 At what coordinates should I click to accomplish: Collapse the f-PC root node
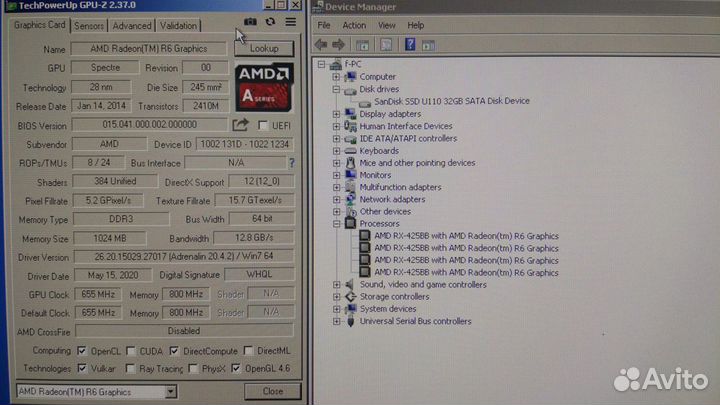(x=321, y=64)
